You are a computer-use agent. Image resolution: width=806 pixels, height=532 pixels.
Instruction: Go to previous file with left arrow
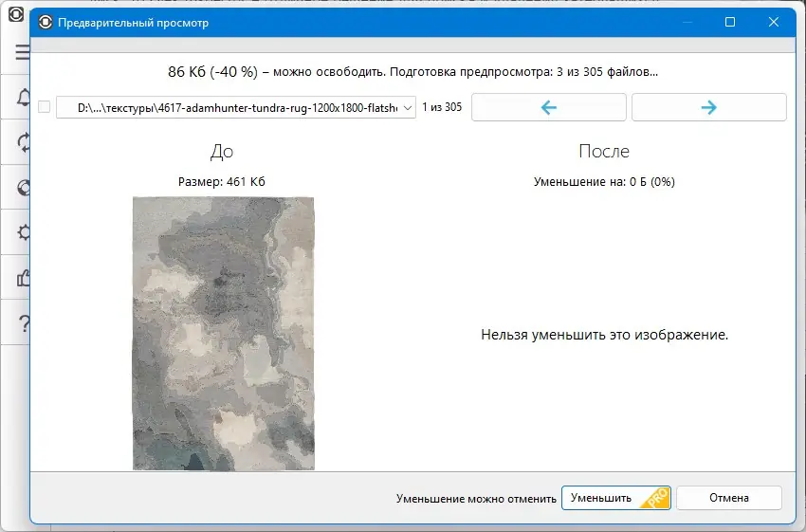pos(548,107)
